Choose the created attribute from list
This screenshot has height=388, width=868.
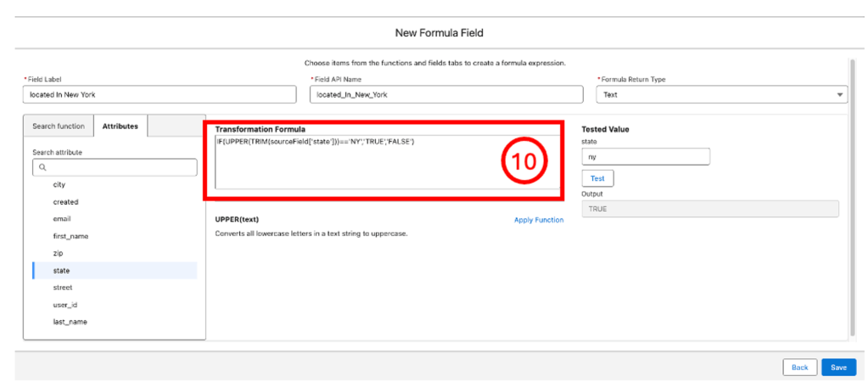pyautogui.click(x=65, y=202)
